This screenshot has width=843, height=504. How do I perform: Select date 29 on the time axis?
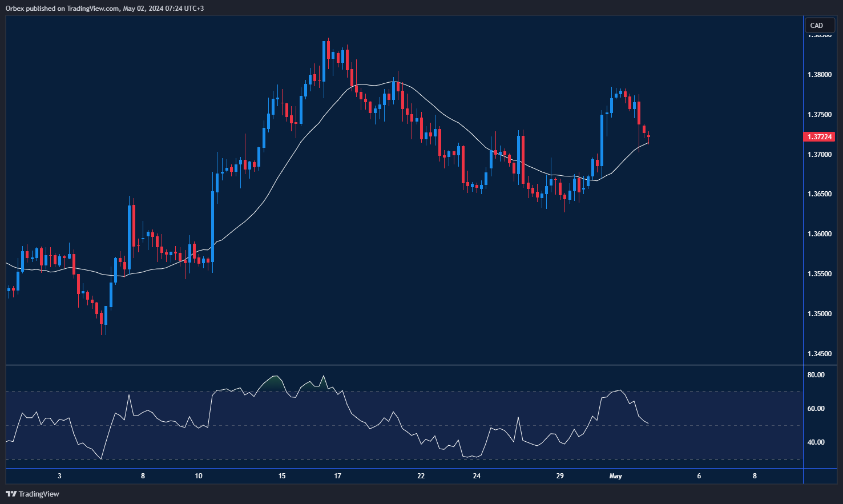[x=560, y=476]
